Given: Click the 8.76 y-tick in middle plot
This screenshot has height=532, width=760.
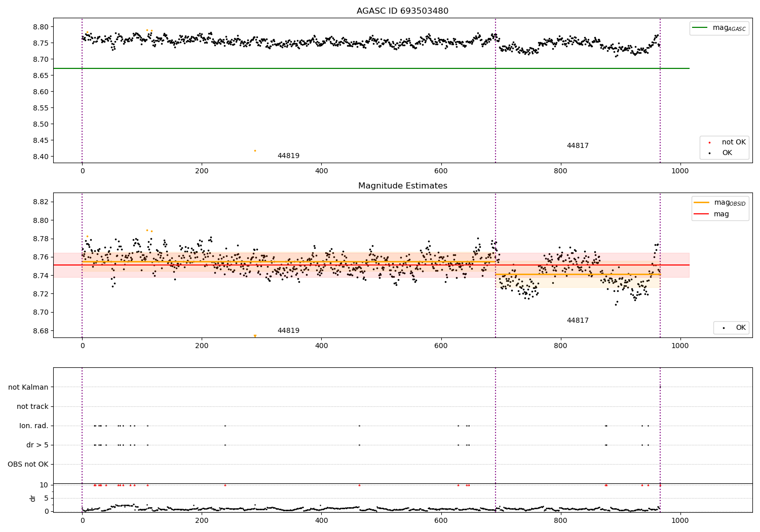Looking at the screenshot, I should (x=41, y=257).
